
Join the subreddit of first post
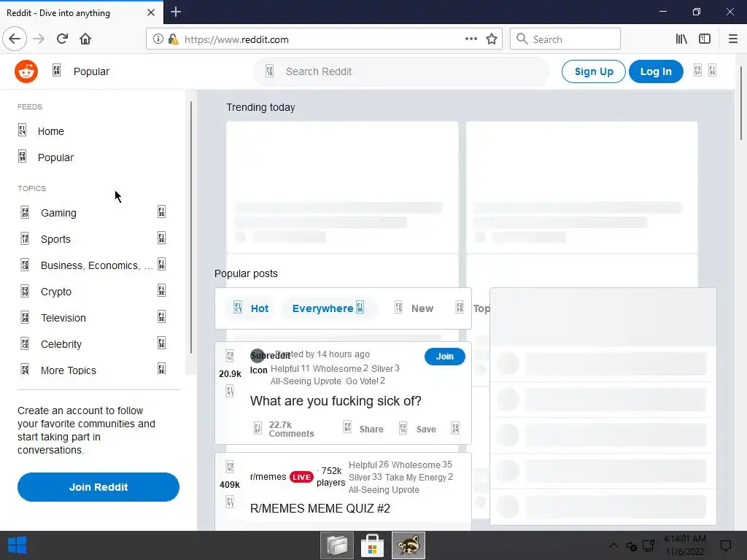(x=444, y=356)
